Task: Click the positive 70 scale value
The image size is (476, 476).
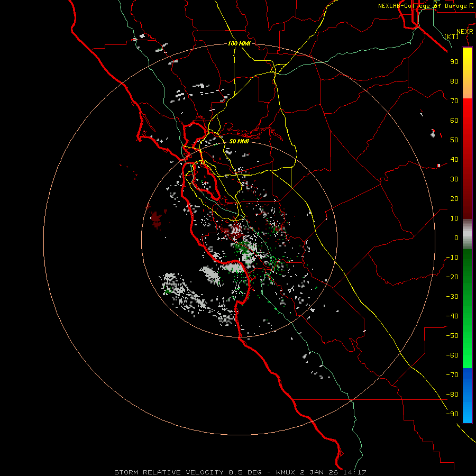Action: coord(454,101)
